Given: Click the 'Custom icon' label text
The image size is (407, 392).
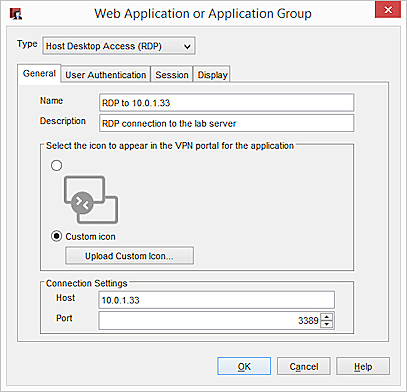Looking at the screenshot, I should [90, 237].
